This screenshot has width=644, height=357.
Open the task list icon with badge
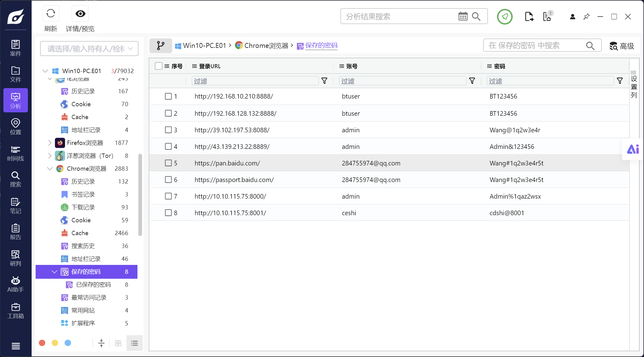pos(547,16)
